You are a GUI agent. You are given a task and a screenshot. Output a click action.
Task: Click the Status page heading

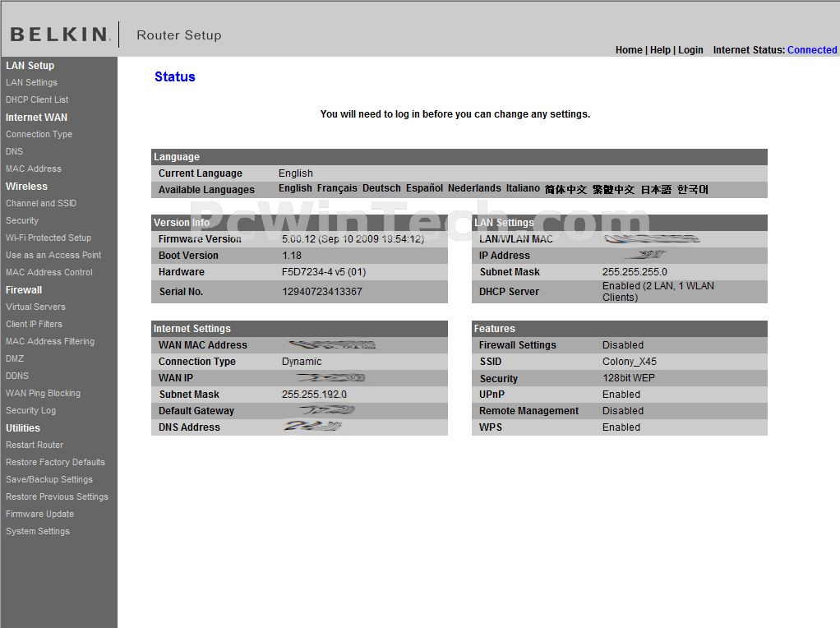(175, 76)
